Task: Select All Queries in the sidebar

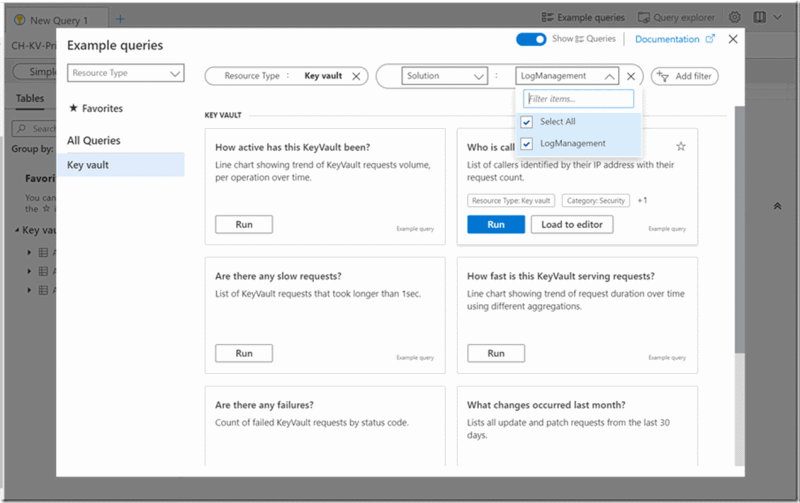Action: (94, 141)
